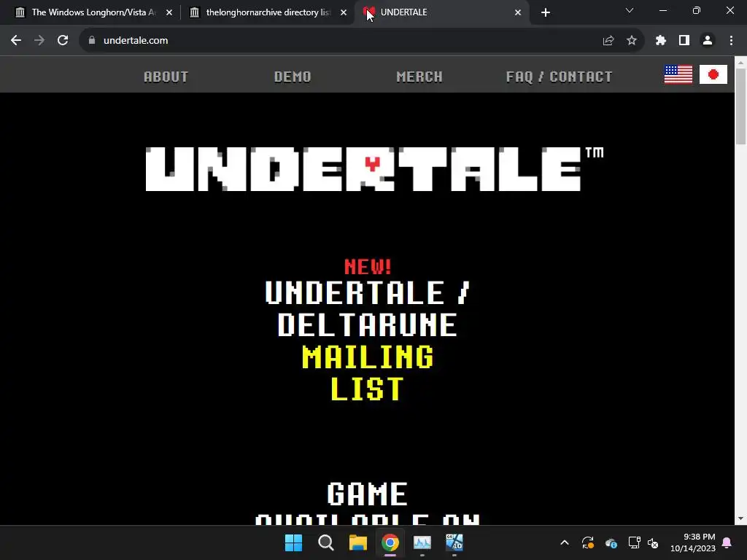Open the tab search dropdown chevron
This screenshot has width=747, height=560.
[630, 10]
